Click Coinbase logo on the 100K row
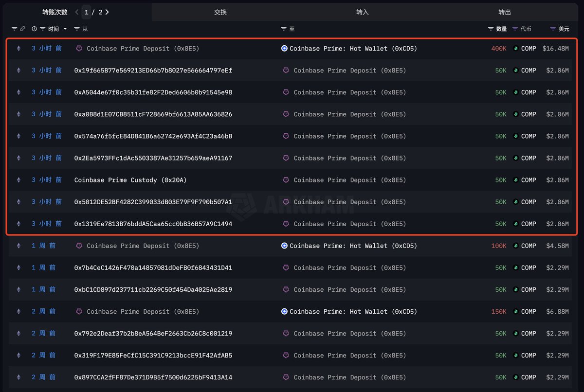This screenshot has height=392, width=584. pyautogui.click(x=284, y=246)
